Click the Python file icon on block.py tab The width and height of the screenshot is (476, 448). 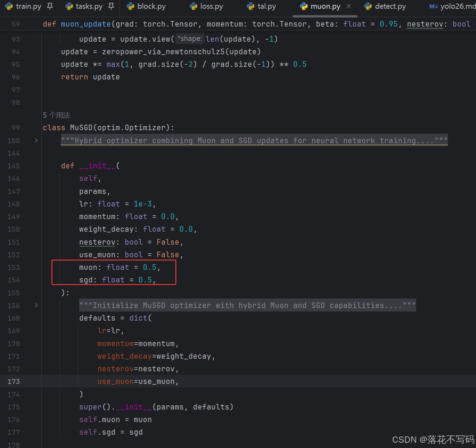click(131, 6)
